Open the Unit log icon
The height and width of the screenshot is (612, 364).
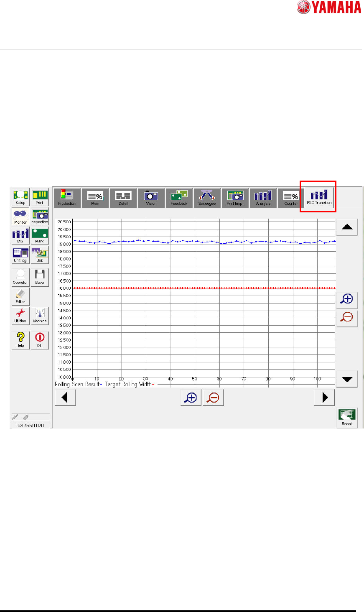click(20, 255)
